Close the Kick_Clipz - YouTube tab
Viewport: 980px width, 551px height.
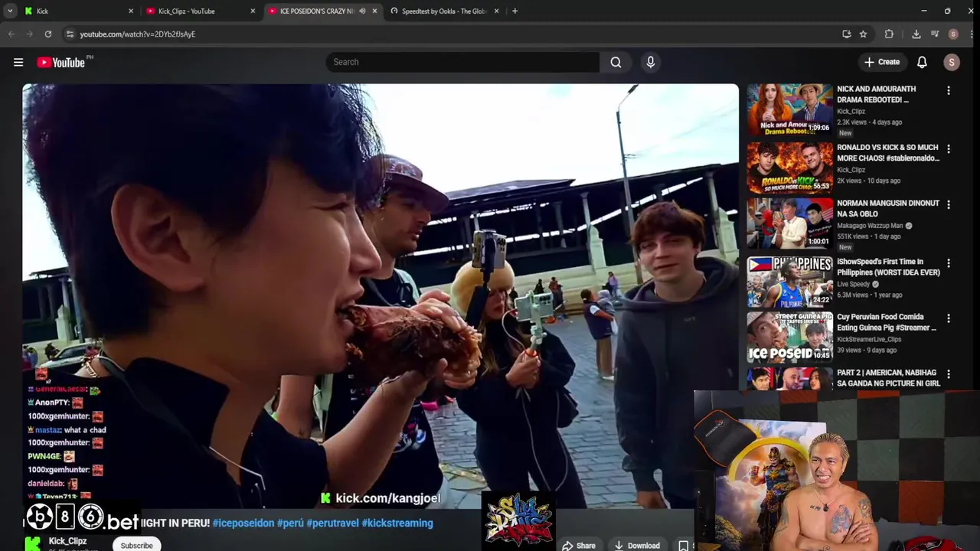tap(253, 11)
